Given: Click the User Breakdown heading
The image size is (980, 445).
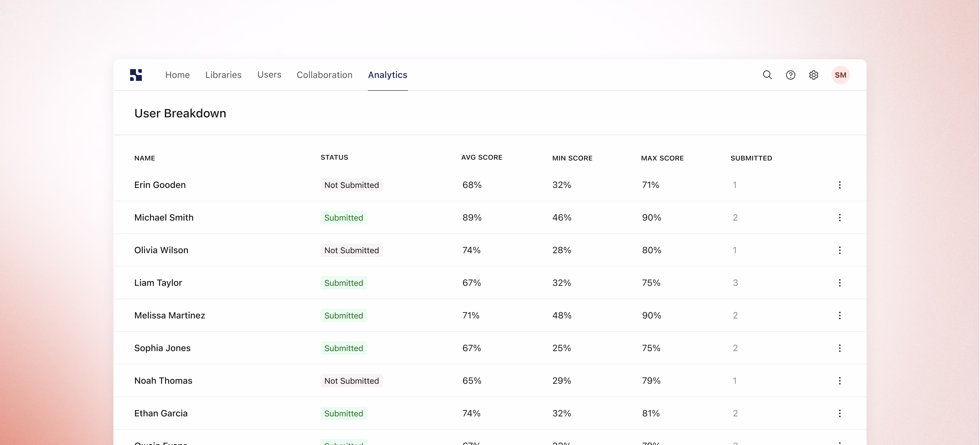Looking at the screenshot, I should [x=180, y=113].
